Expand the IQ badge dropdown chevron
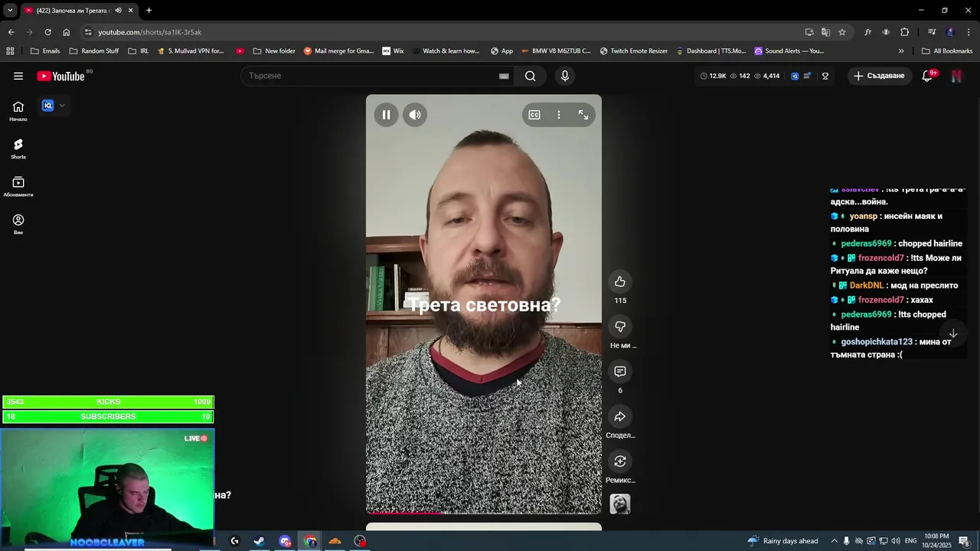 pos(62,106)
